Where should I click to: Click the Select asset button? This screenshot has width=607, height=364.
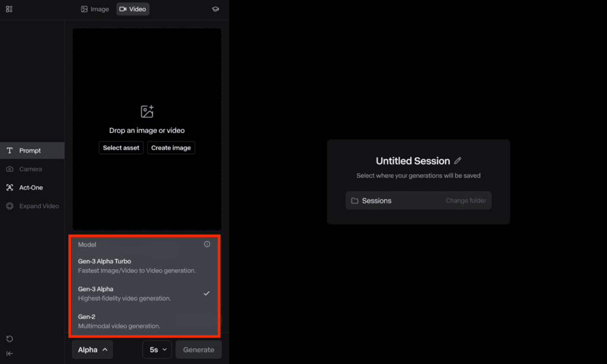click(121, 148)
